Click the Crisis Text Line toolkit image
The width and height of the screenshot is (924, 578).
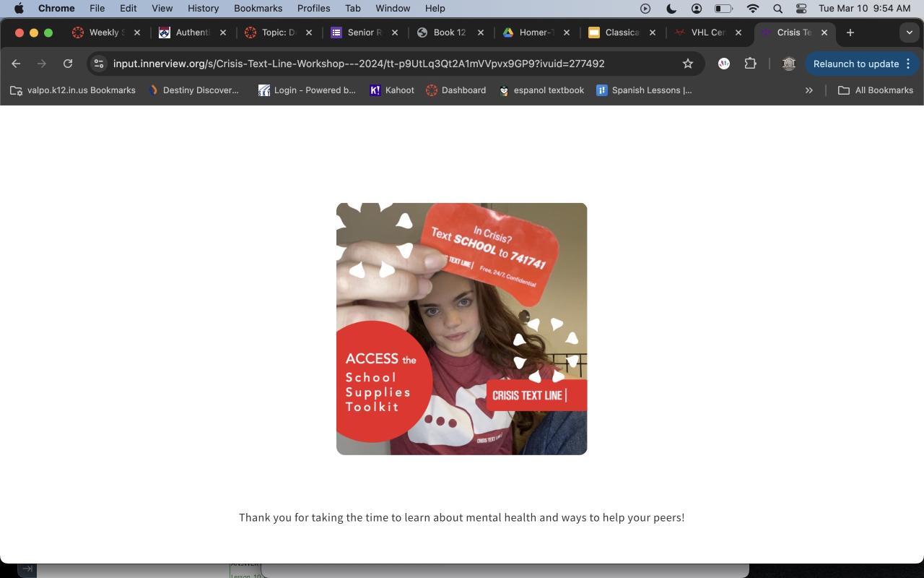point(462,329)
